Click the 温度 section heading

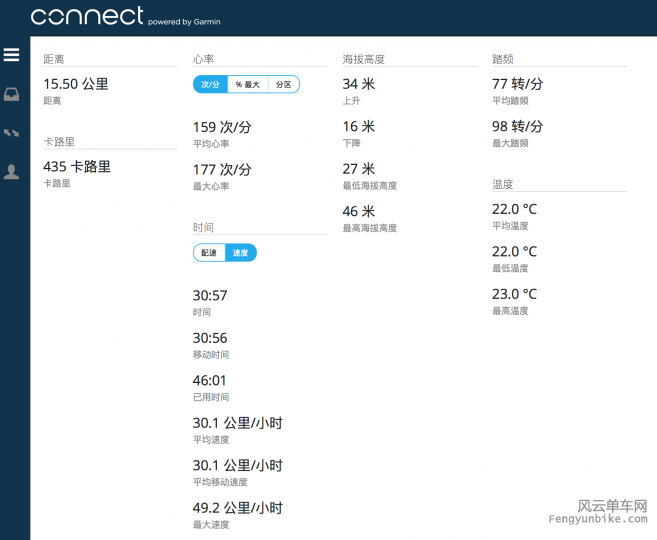(x=503, y=185)
